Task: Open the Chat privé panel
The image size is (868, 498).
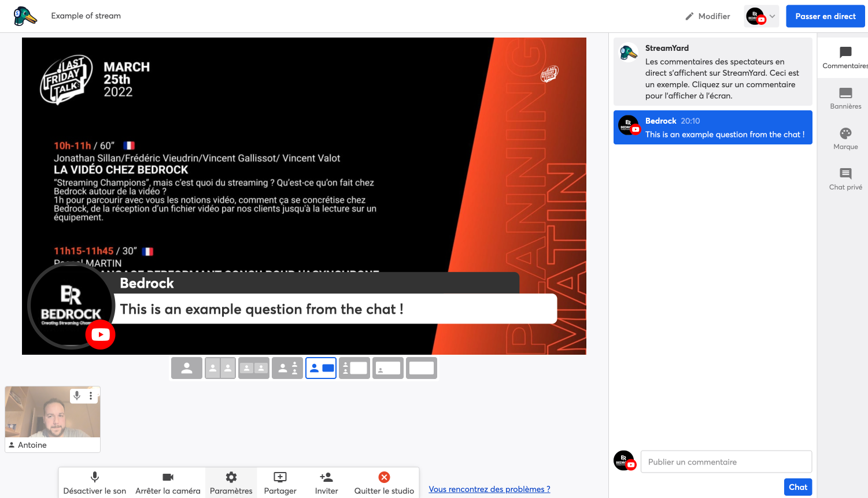Action: point(845,179)
